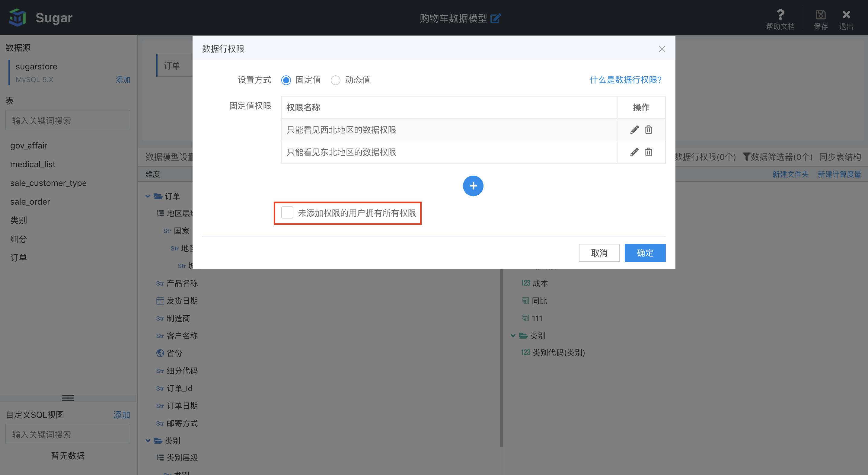The width and height of the screenshot is (868, 475).
Task: Click the sidebar resize handle icon
Action: pyautogui.click(x=68, y=398)
